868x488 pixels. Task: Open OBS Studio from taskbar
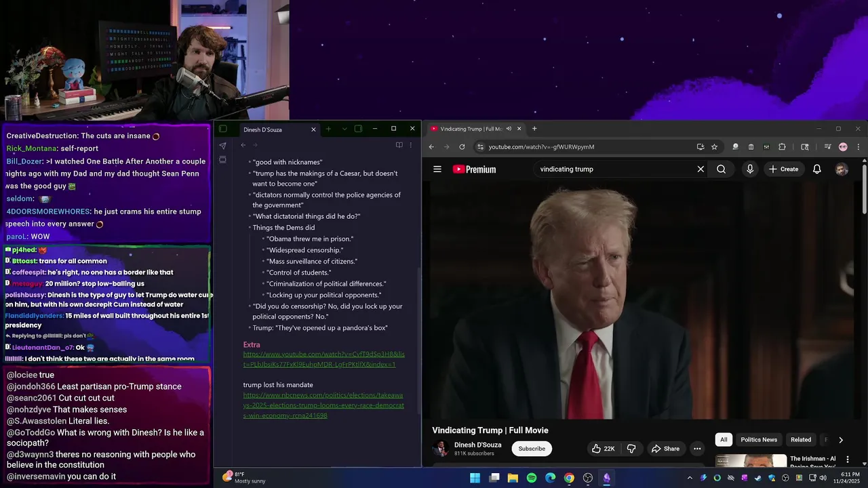tap(588, 478)
